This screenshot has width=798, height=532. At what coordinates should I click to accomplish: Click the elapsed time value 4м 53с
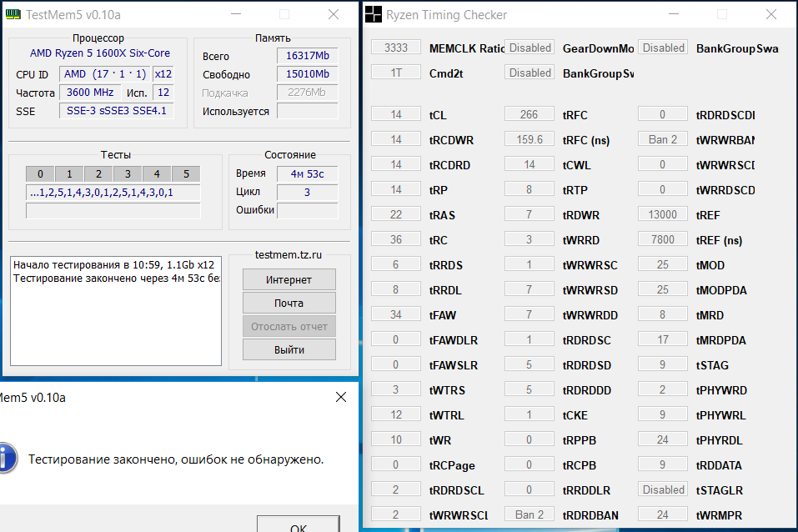click(x=308, y=173)
